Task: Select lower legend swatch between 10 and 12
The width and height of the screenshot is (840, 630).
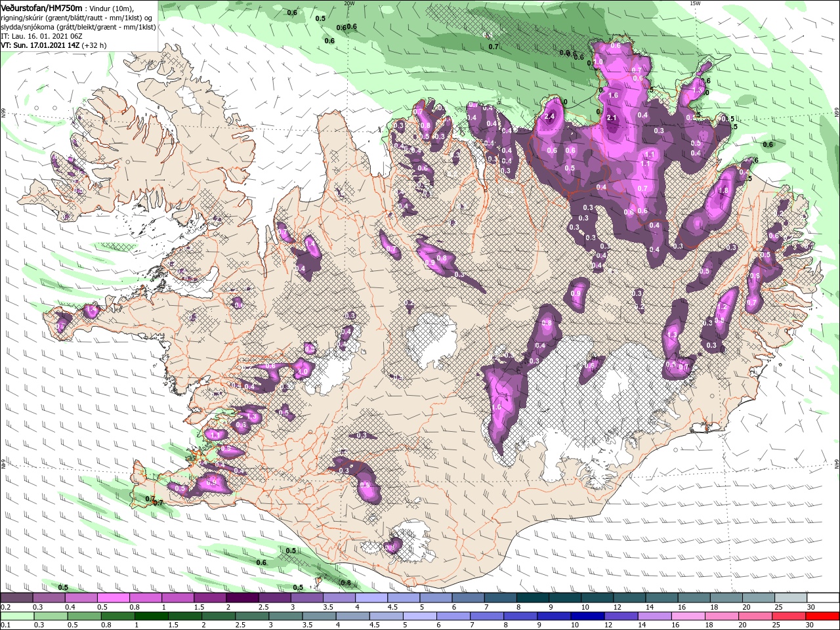Action: pyautogui.click(x=588, y=616)
